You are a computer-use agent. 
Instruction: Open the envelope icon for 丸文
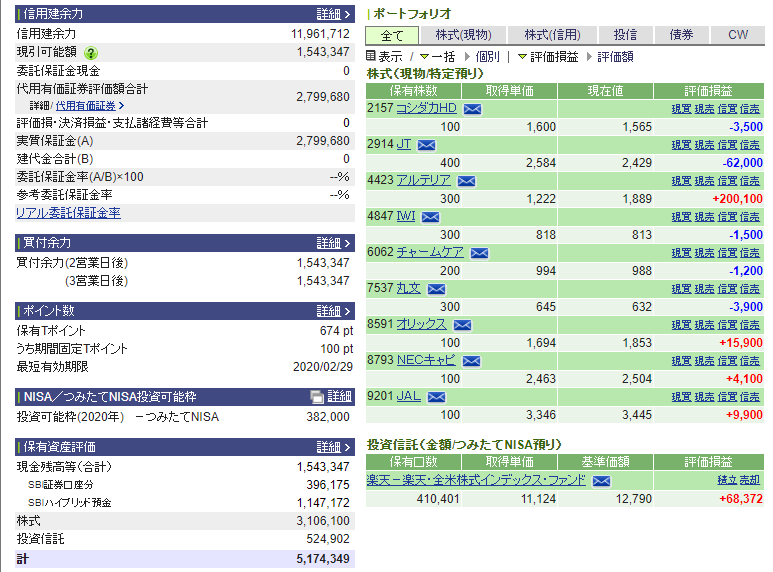pyautogui.click(x=436, y=289)
